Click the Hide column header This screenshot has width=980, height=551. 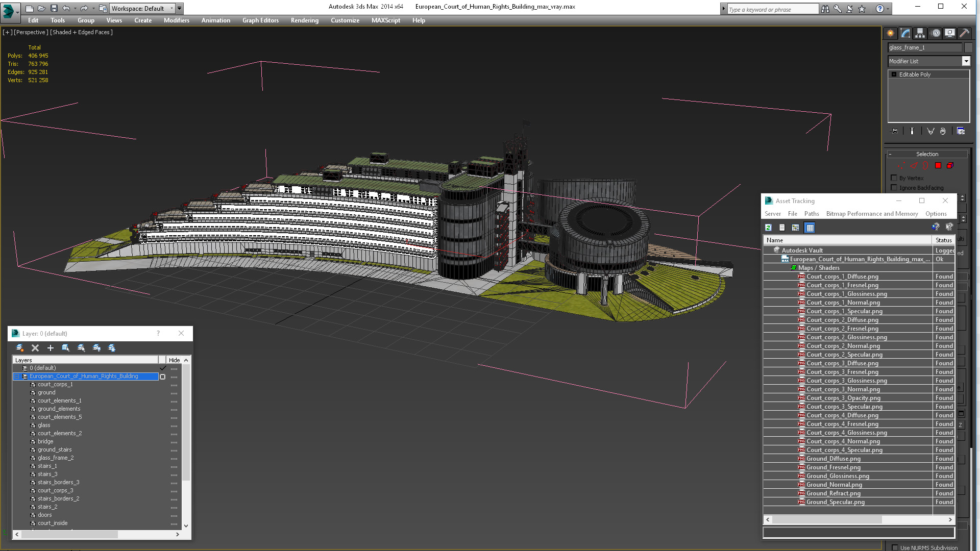(174, 360)
